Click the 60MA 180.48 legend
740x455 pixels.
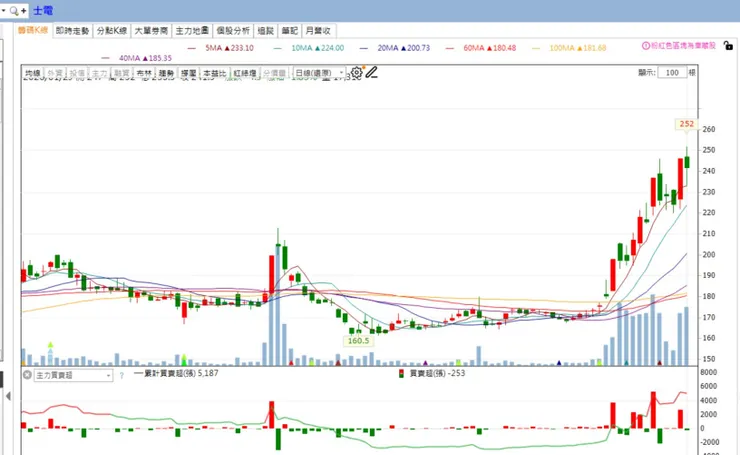click(x=490, y=48)
